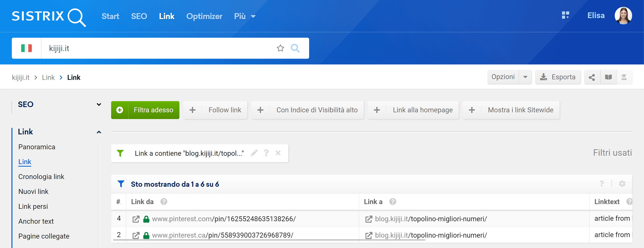
Task: Click the plus beside Con Indice di Visibilità alto
Action: coord(260,110)
